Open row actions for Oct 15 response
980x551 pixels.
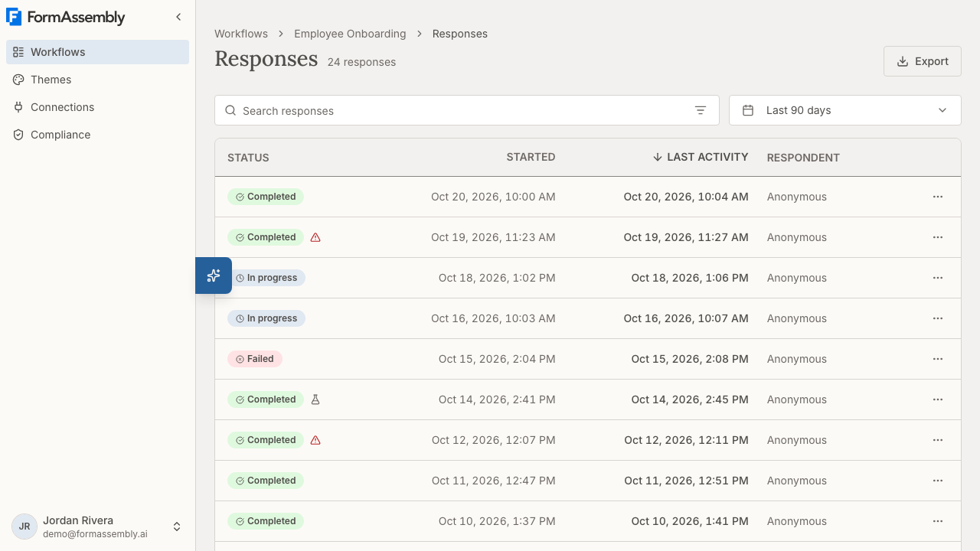point(938,359)
